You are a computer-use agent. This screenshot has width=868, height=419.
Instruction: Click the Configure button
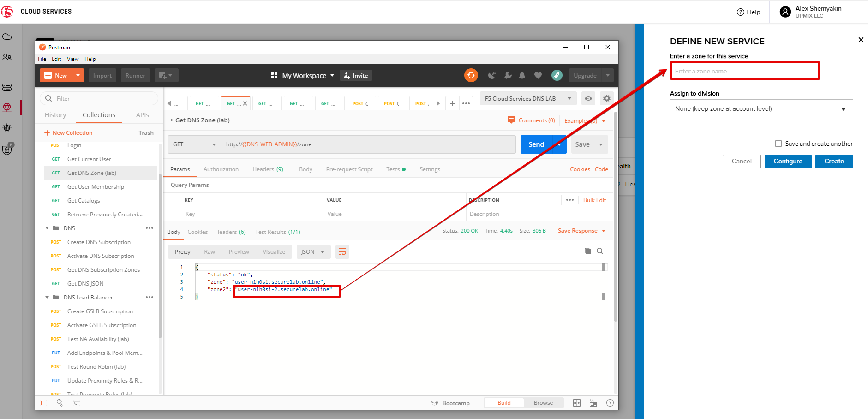tap(788, 162)
